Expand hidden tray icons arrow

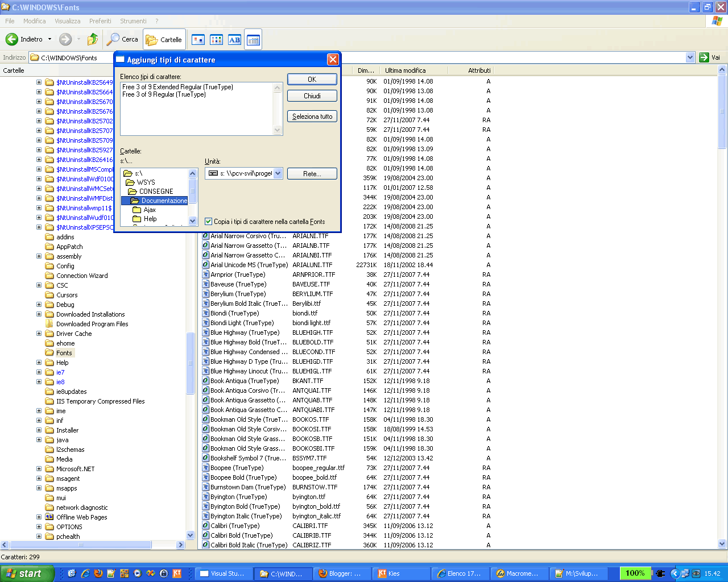click(x=675, y=573)
